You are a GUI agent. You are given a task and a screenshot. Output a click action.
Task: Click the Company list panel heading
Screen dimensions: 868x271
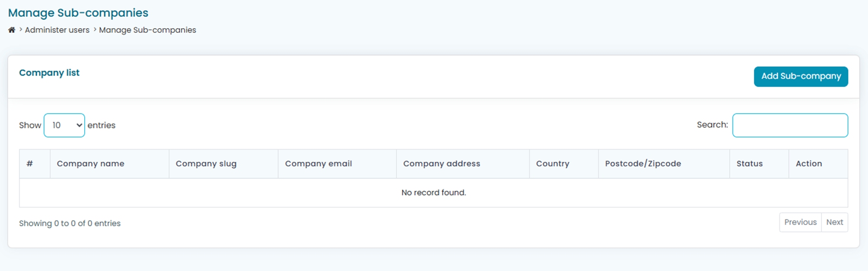tap(49, 73)
